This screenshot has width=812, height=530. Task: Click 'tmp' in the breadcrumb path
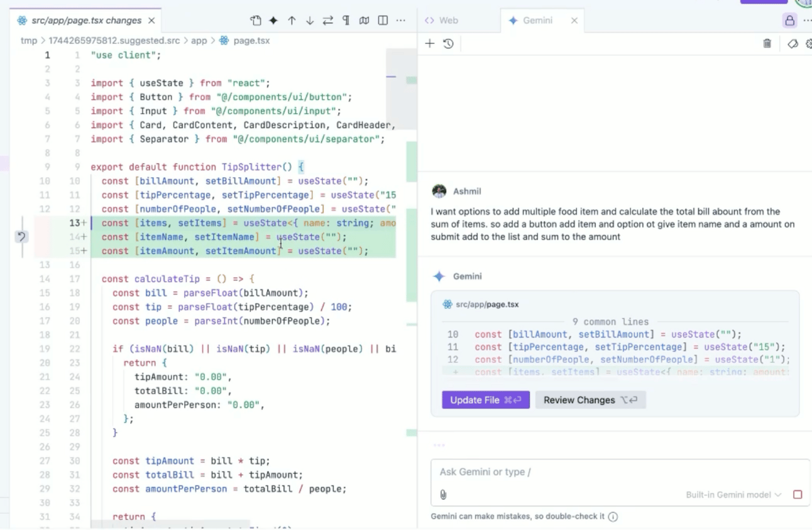pyautogui.click(x=29, y=40)
